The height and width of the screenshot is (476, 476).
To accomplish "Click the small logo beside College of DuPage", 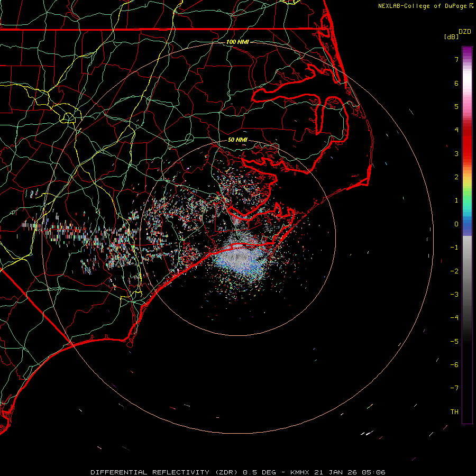I will pos(471,6).
